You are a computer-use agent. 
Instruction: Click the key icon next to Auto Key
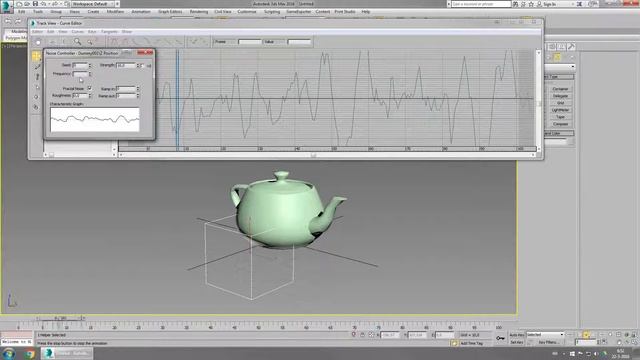(500, 338)
